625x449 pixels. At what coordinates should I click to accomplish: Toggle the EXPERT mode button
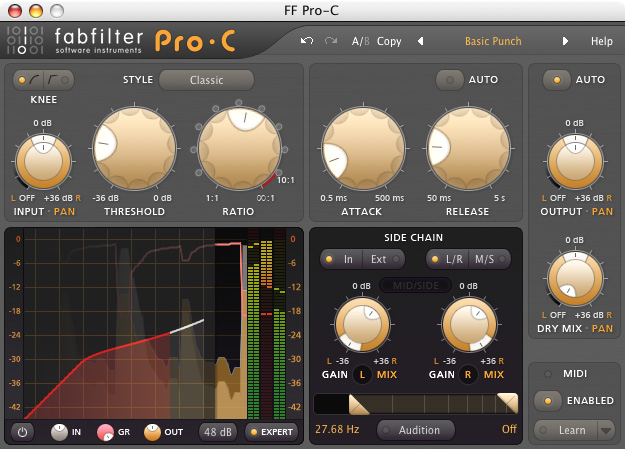[270, 432]
